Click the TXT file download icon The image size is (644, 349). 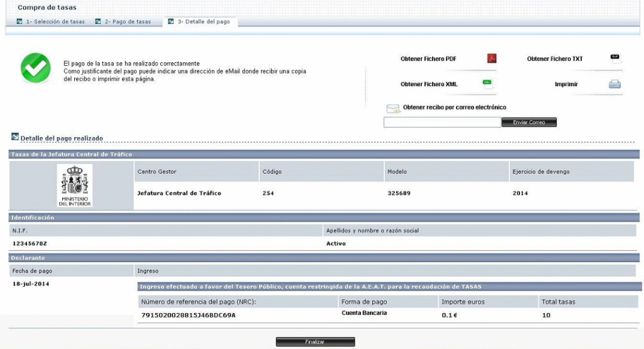coord(615,58)
